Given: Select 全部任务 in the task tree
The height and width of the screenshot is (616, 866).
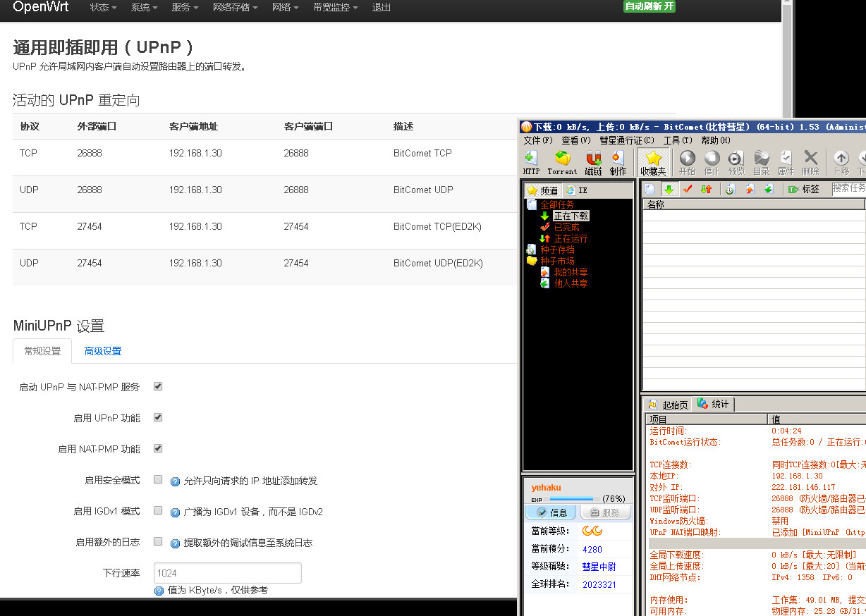Looking at the screenshot, I should tap(557, 204).
